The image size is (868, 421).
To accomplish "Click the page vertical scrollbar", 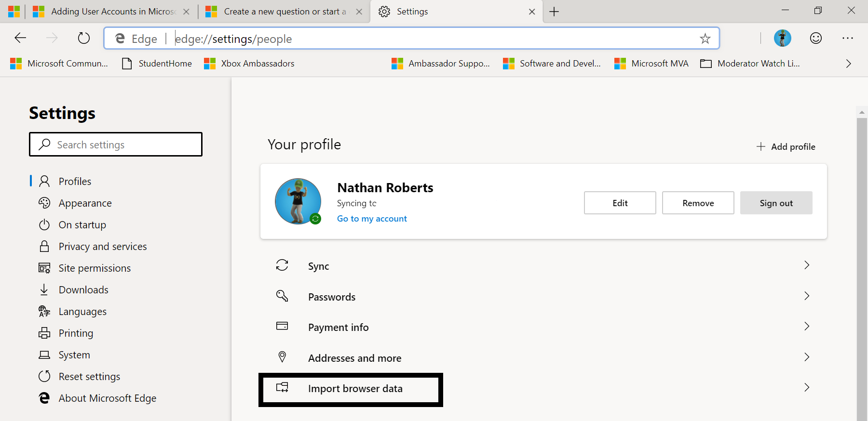I will (862, 269).
